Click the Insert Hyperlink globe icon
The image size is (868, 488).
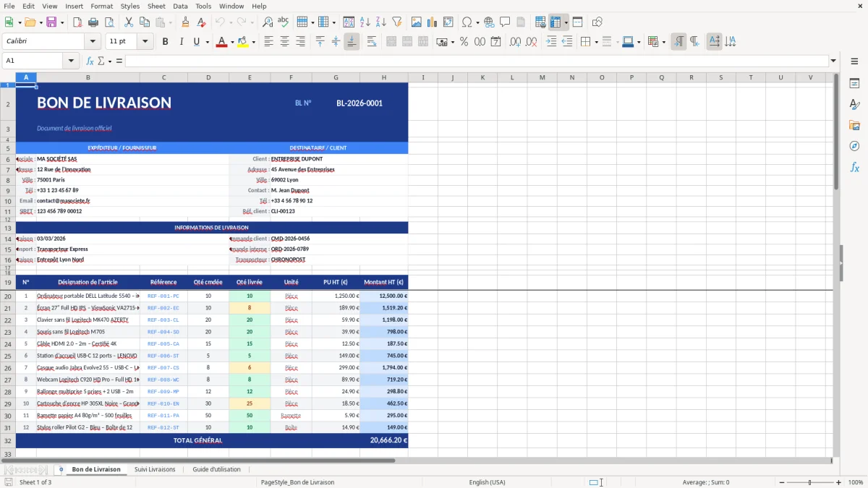pos(489,22)
